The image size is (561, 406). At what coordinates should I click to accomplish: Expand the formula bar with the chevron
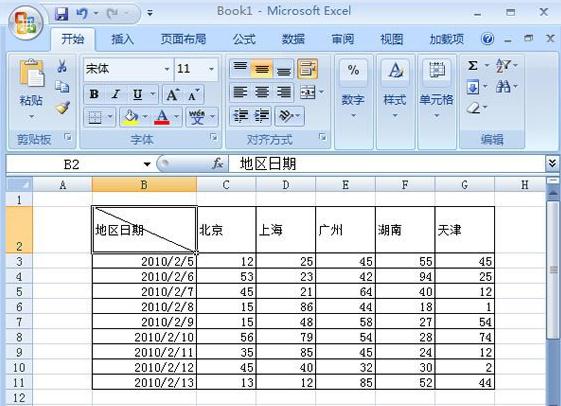[x=552, y=164]
